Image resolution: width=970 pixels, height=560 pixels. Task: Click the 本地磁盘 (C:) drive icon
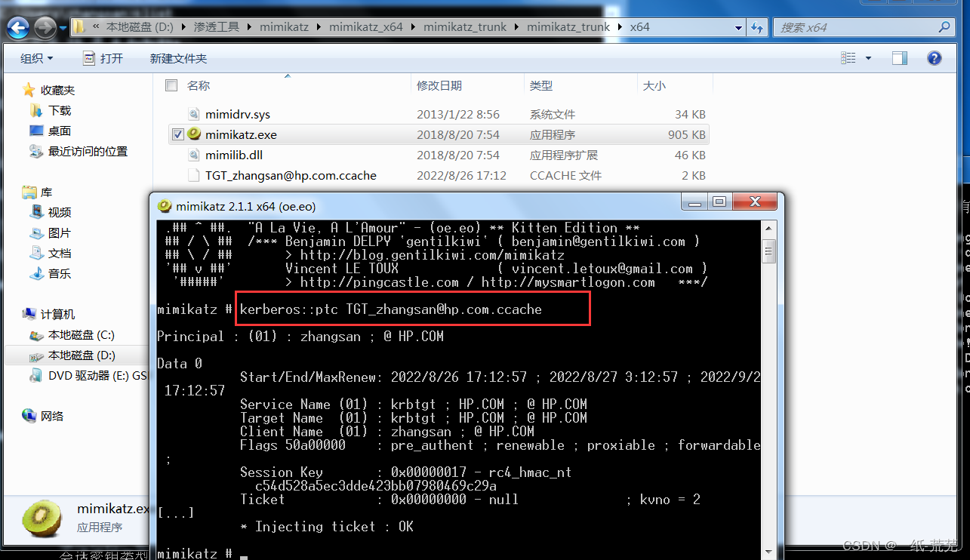point(36,334)
